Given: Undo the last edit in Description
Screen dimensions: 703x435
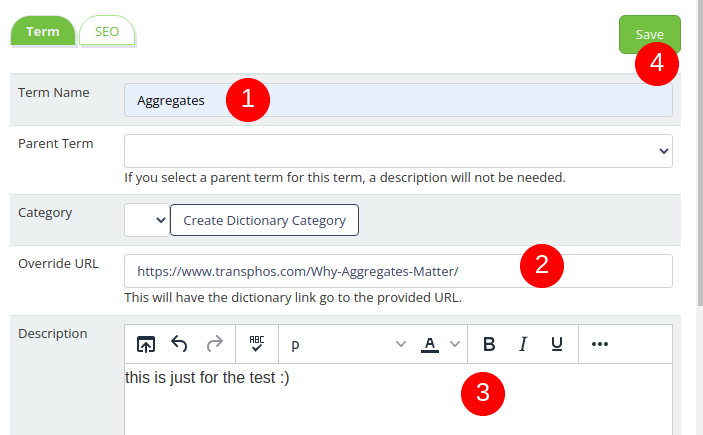Looking at the screenshot, I should [x=179, y=344].
